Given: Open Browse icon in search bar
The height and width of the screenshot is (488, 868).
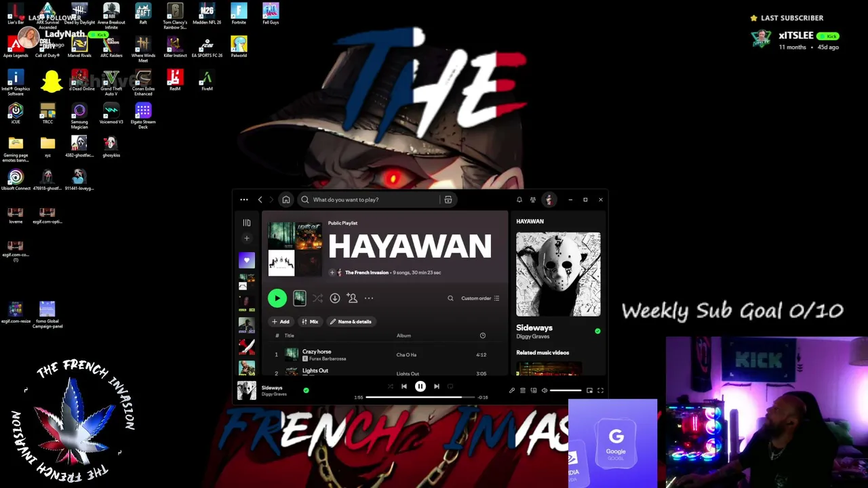Looking at the screenshot, I should click(448, 200).
